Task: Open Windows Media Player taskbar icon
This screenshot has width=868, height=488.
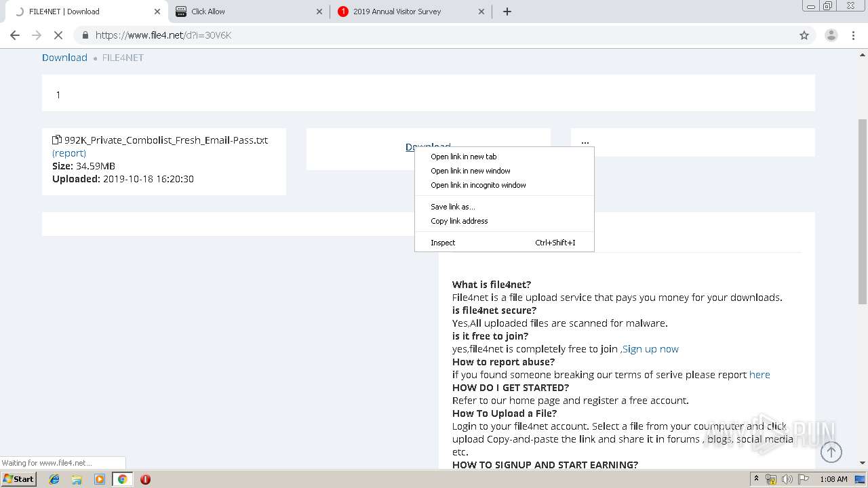Action: click(100, 479)
